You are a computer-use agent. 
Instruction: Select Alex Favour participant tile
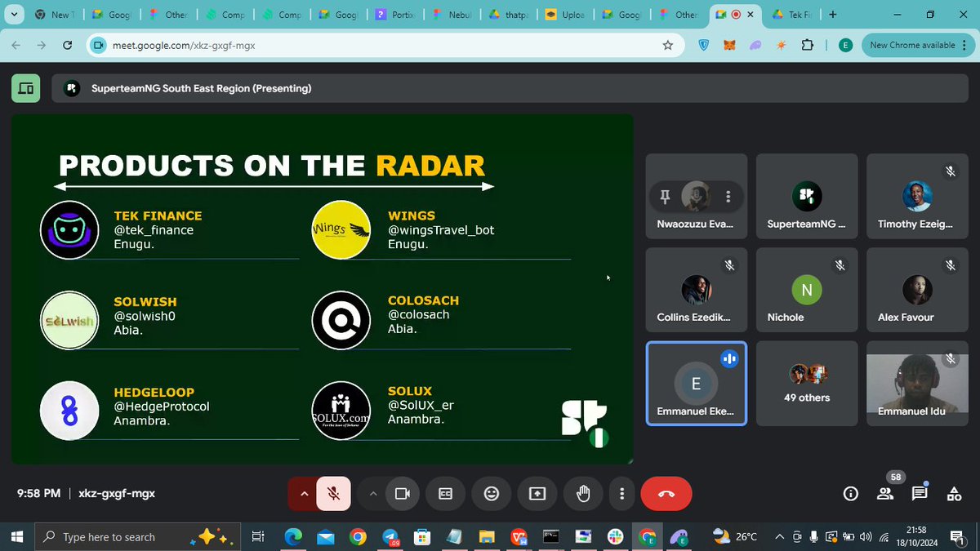(917, 290)
